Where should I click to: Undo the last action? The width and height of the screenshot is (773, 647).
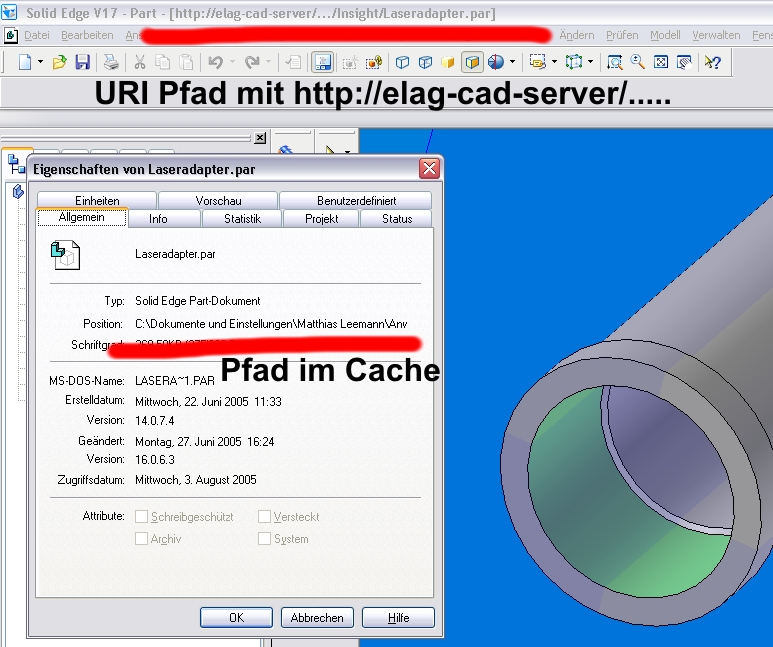215,62
